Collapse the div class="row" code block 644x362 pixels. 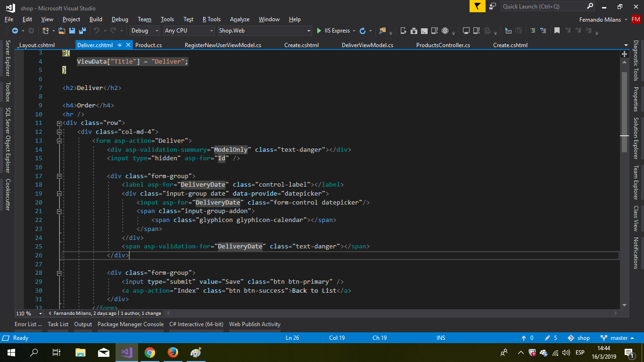coord(59,123)
